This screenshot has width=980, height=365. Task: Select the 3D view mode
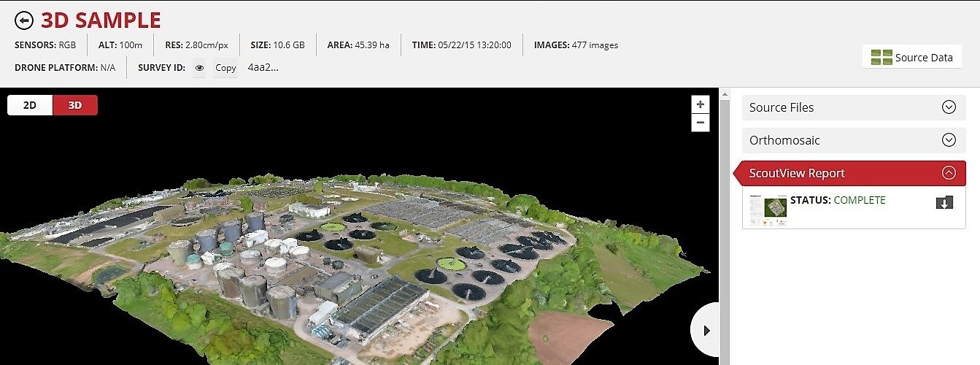point(74,105)
